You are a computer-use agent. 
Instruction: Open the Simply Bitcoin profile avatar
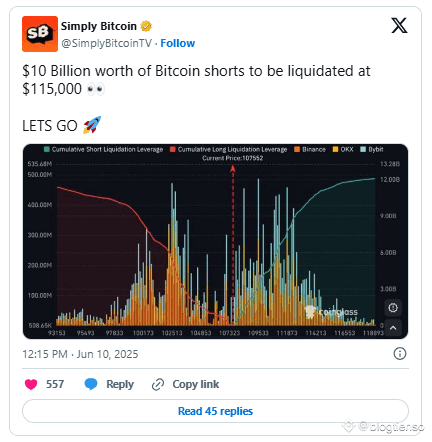point(40,34)
